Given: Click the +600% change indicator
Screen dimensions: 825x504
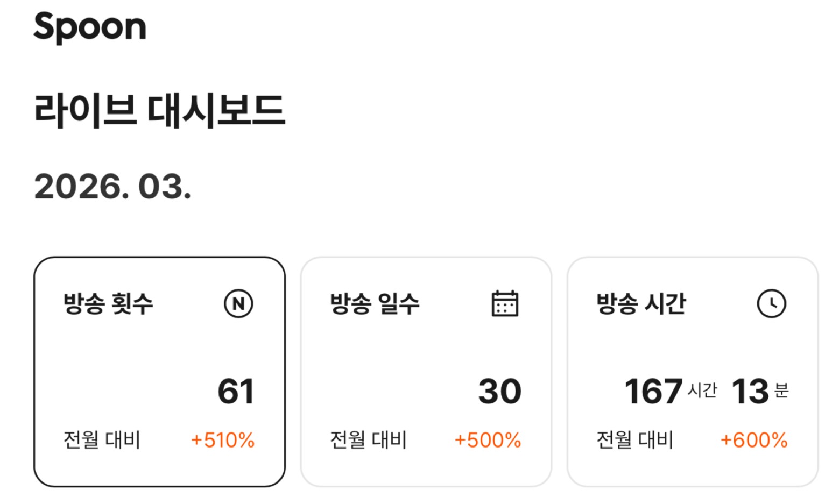Looking at the screenshot, I should coord(754,440).
